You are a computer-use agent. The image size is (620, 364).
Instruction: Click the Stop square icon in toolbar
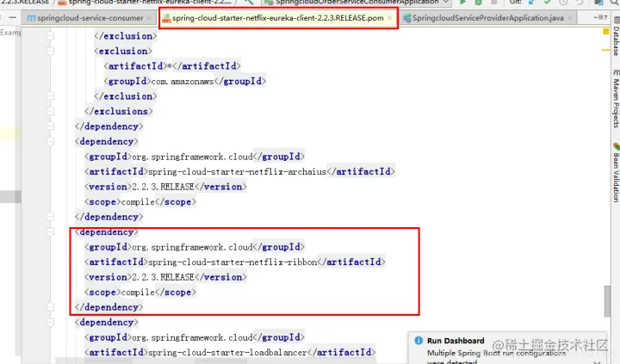pos(494,2)
